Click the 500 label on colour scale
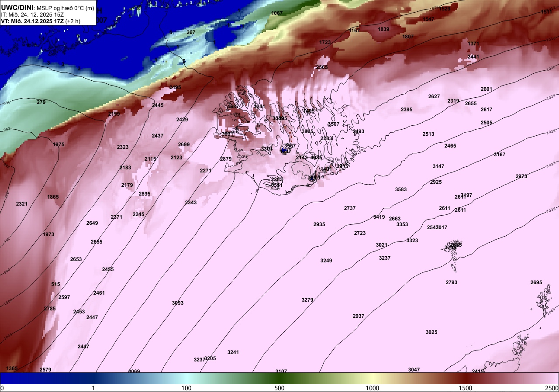Viewport: 559px width, 392px height. (279, 388)
